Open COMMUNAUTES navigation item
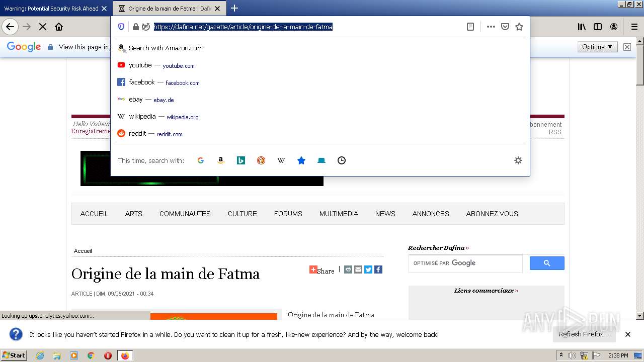Screen dimensions: 644x362 [x=185, y=214]
